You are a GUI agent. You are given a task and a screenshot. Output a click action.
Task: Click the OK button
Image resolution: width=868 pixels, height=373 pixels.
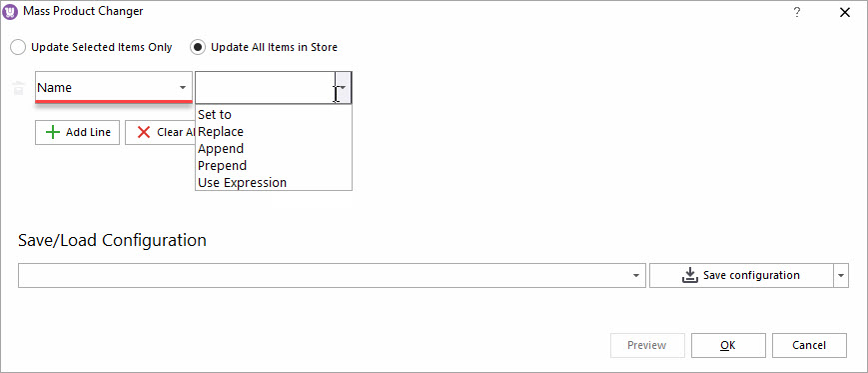coord(728,345)
